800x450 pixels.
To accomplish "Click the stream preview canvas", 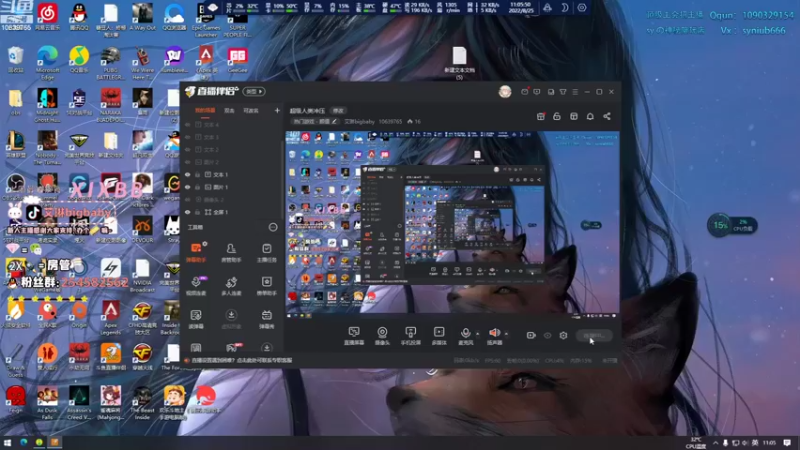I will point(452,224).
